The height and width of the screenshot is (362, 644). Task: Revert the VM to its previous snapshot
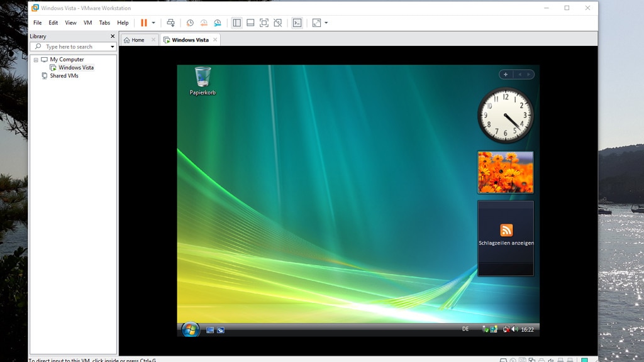[x=204, y=23]
